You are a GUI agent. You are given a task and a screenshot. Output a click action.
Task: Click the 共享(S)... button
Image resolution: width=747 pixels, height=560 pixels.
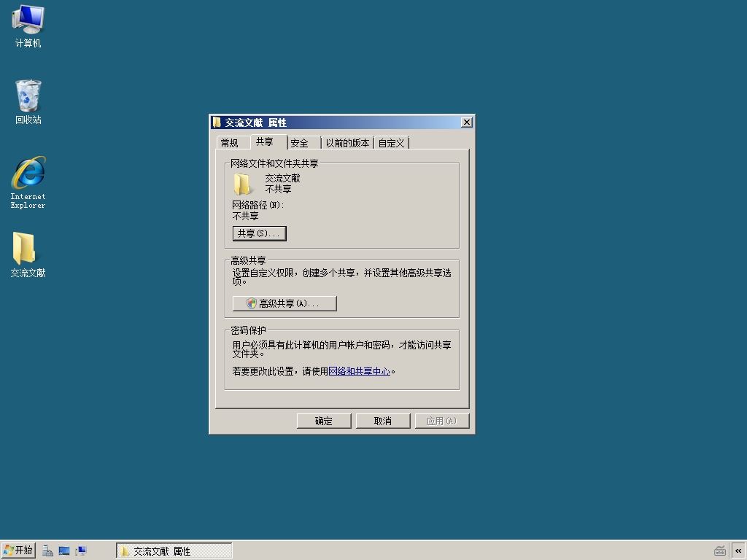pyautogui.click(x=259, y=233)
